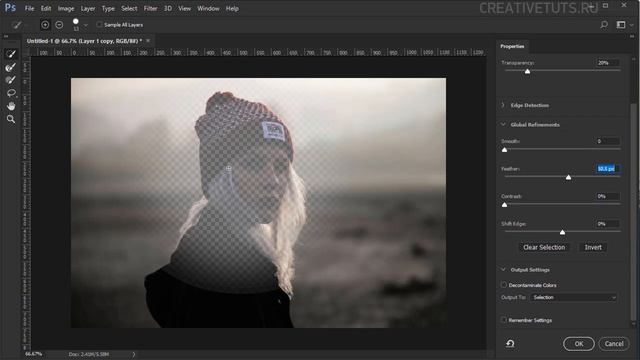Click the Cancel button
This screenshot has width=640, height=360.
click(614, 344)
